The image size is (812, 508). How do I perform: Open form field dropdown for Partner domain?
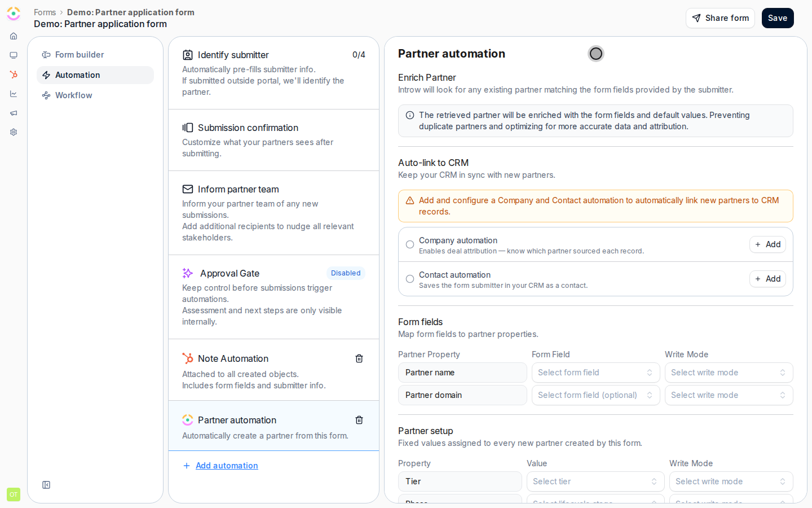(x=595, y=395)
